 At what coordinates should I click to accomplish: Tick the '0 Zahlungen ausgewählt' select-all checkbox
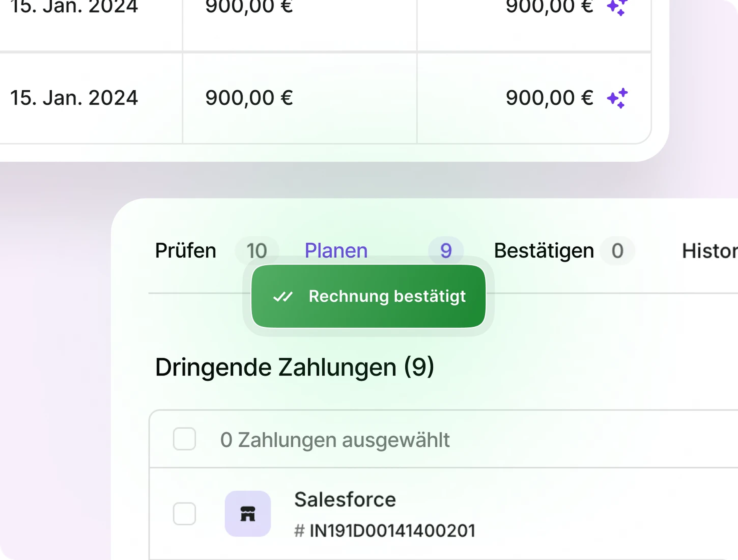(184, 439)
